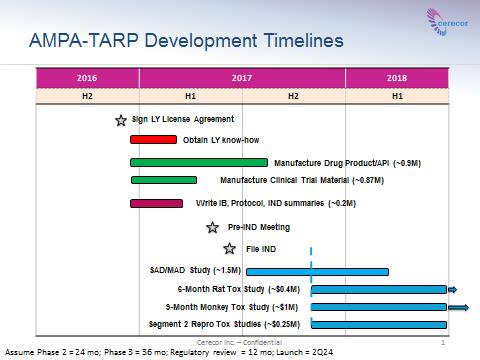Viewport: 480px width, 360px height.
Task: Select the blue SAD/MAD Study bar
Action: click(317, 272)
